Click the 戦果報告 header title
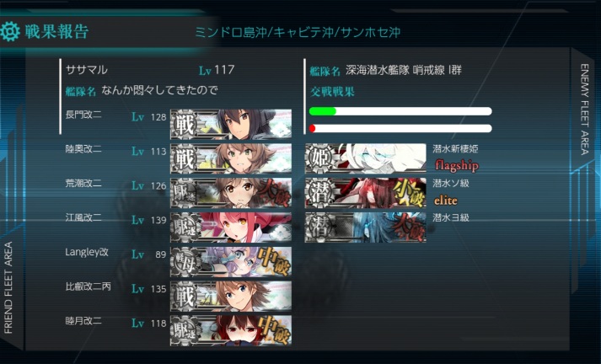601x364 pixels. coord(56,31)
